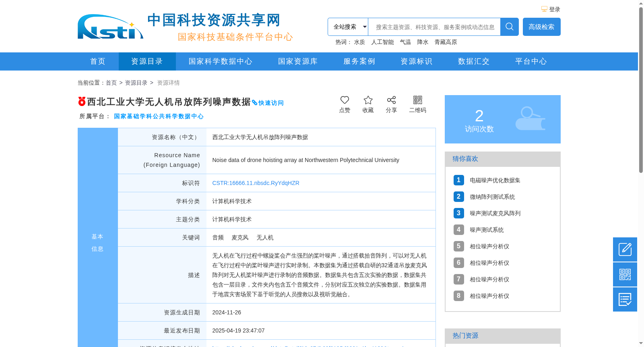Open the floating edit feedback button
Image resolution: width=644 pixels, height=347 pixels.
(x=625, y=249)
